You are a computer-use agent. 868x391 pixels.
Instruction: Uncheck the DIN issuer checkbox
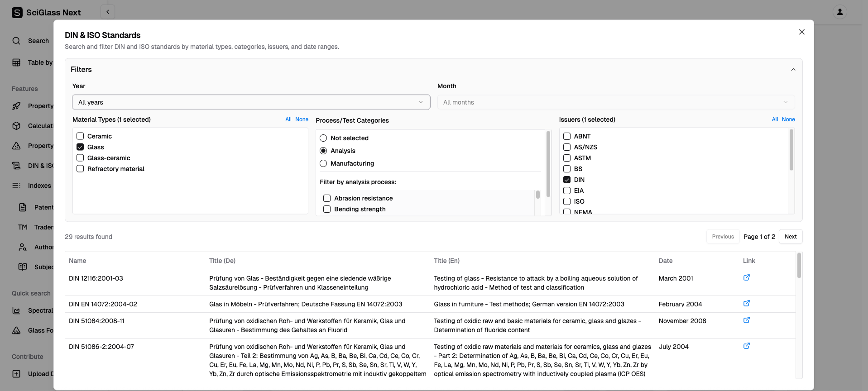coord(566,180)
